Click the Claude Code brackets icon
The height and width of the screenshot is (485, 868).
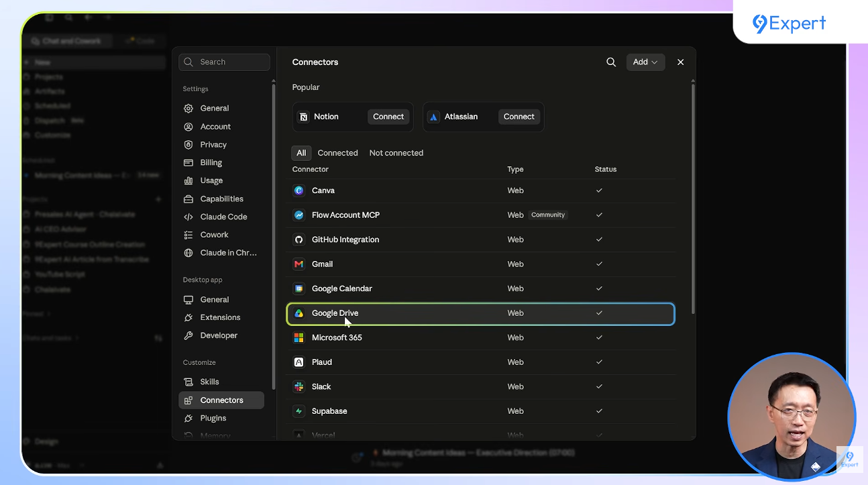point(188,217)
